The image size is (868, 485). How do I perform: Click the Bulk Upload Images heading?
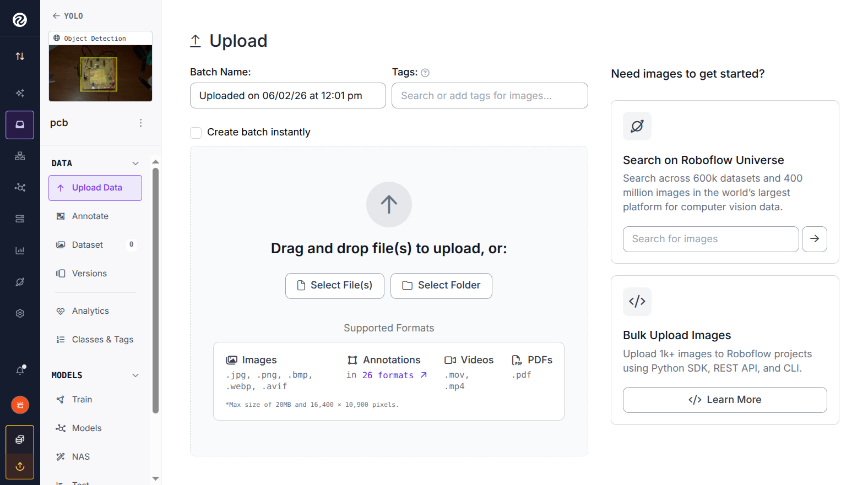click(677, 335)
